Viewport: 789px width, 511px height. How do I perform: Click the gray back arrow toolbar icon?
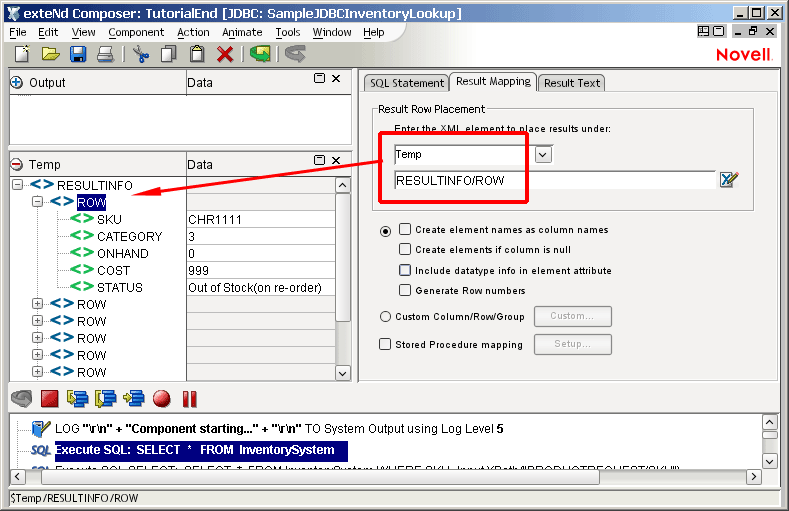click(x=295, y=54)
